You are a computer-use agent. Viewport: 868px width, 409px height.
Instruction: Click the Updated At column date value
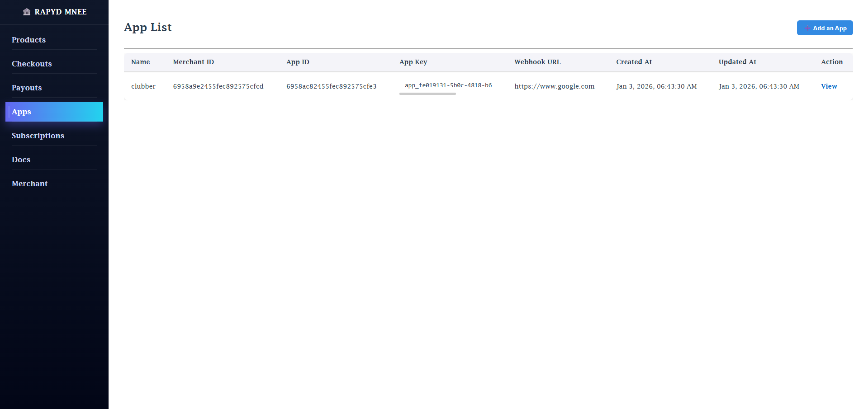(x=759, y=86)
